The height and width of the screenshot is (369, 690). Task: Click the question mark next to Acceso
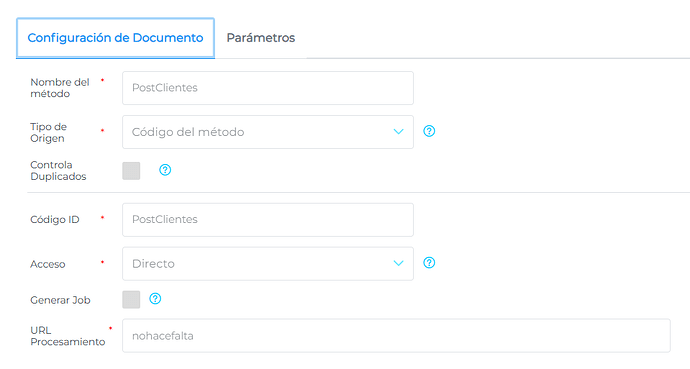tap(429, 263)
